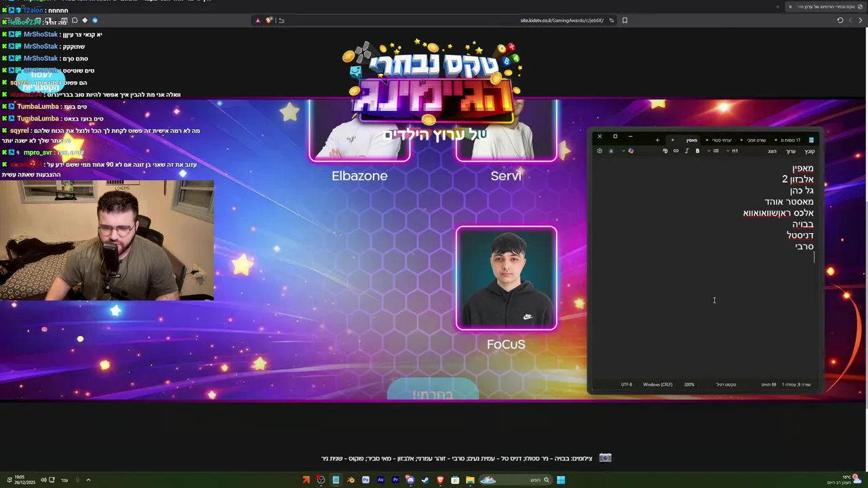Open Microsoft Store from the taskbar
The height and width of the screenshot is (488, 868).
click(455, 480)
